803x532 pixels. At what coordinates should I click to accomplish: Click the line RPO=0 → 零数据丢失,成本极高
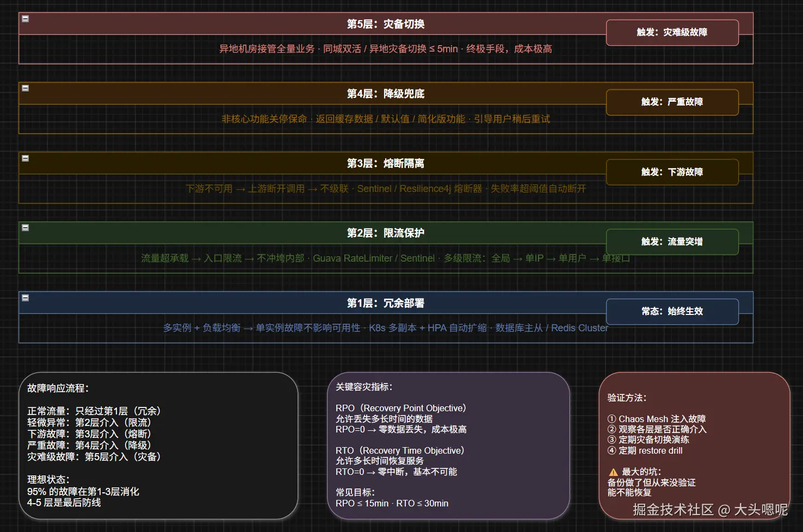point(401,430)
